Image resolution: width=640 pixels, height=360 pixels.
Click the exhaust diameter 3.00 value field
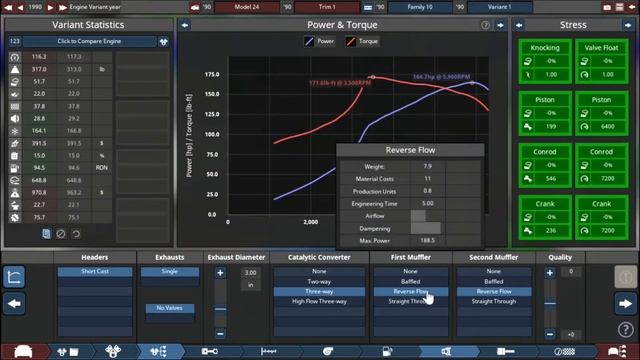(x=251, y=273)
